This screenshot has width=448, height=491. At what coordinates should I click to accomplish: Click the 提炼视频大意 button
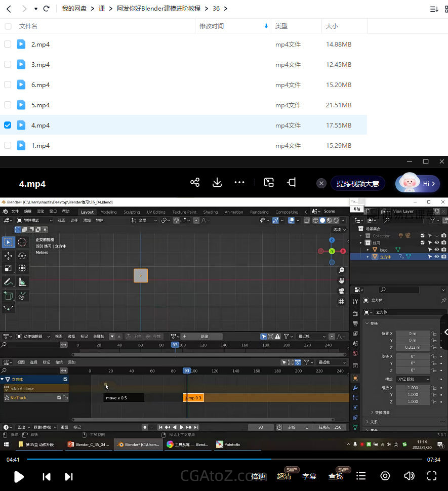[357, 183]
